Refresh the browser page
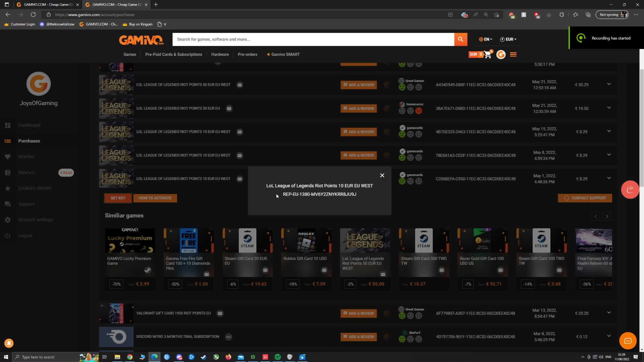Viewport: 644px width, 362px height. [x=33, y=15]
